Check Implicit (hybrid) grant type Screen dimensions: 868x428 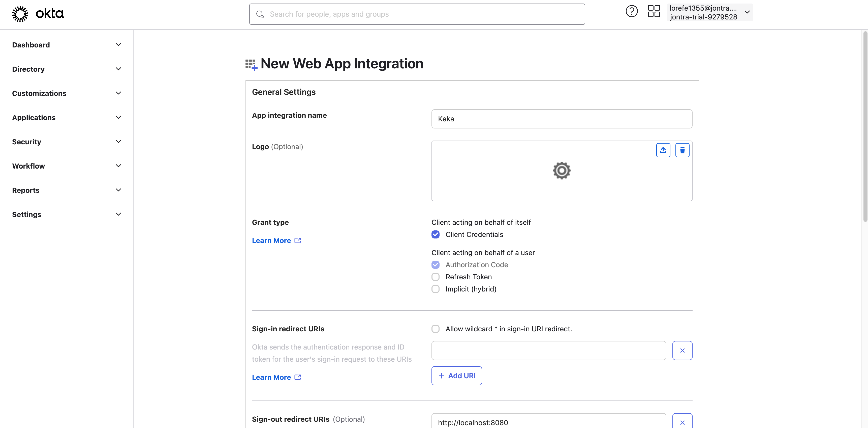point(435,289)
